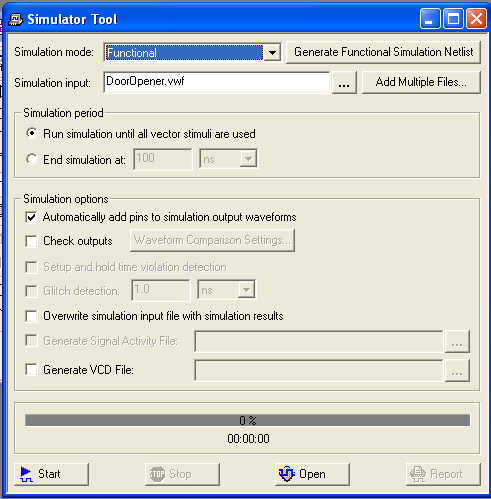This screenshot has height=499, width=491.
Task: Select the End simulation at radio button
Action: coord(32,159)
